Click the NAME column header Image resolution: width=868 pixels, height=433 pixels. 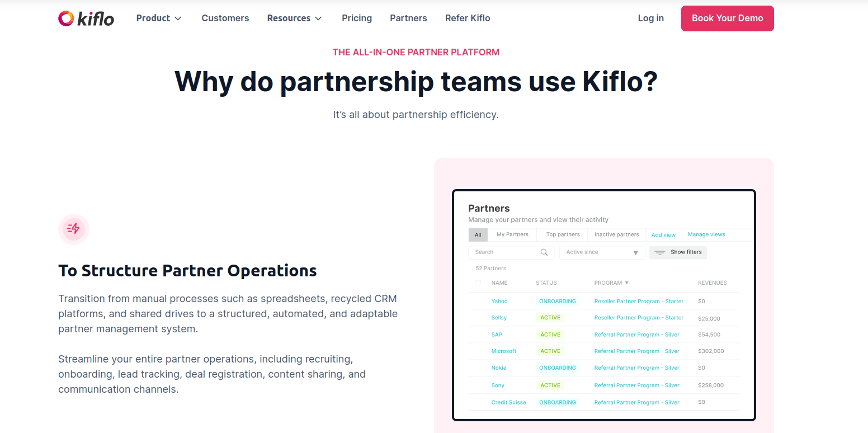click(499, 283)
